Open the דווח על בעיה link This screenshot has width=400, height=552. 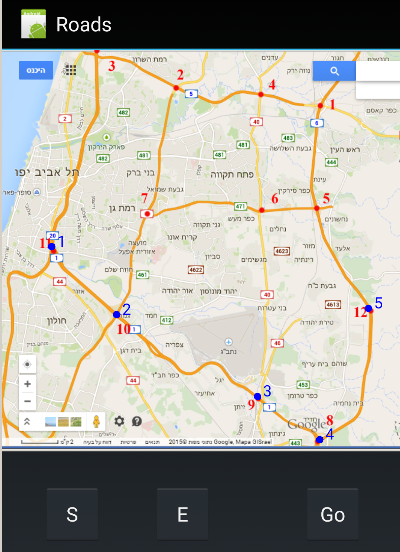[x=97, y=442]
